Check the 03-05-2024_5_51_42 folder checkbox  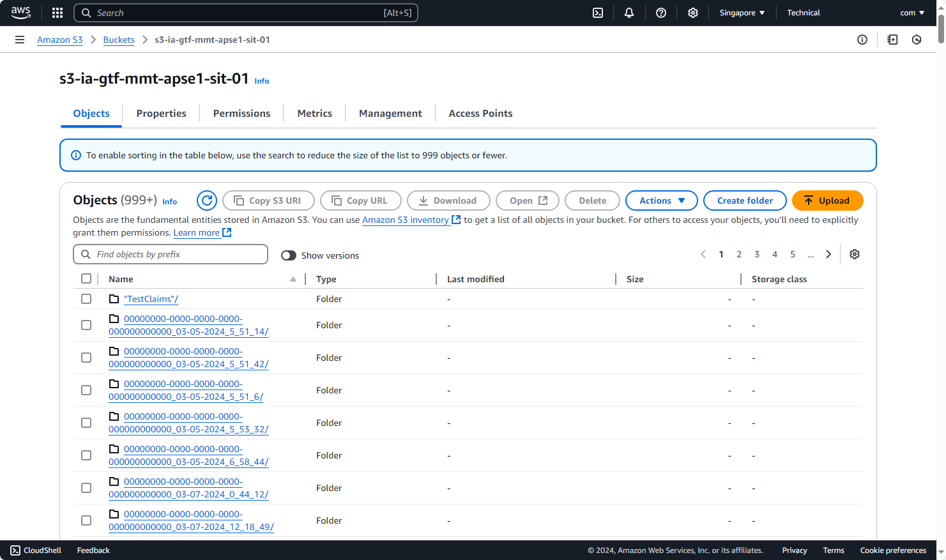click(x=86, y=358)
